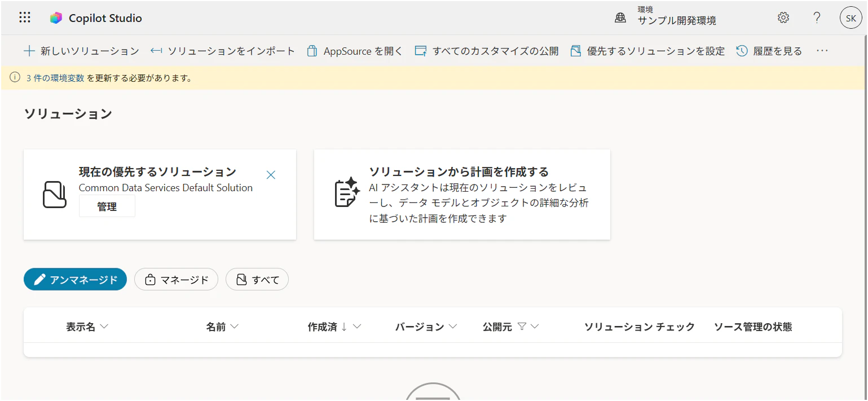Click the Common Data Services Default Solution text
The image size is (868, 401).
(166, 188)
